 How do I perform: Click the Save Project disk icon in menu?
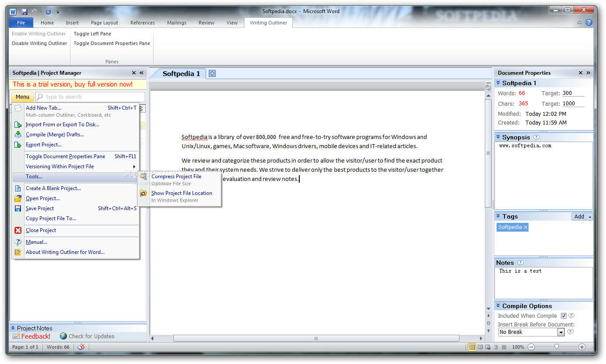[18, 208]
